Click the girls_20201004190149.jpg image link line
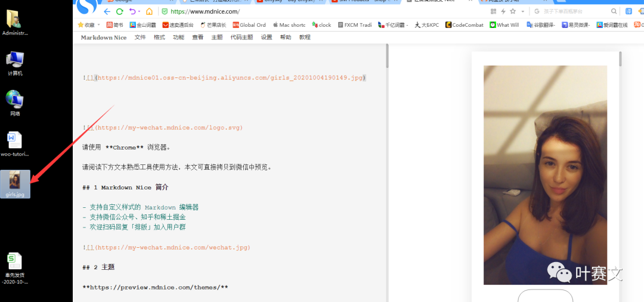Image resolution: width=644 pixels, height=302 pixels. pos(224,77)
